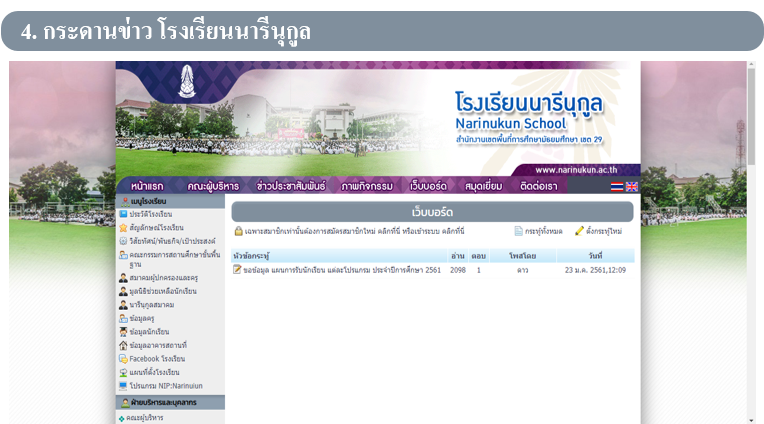Click the Thai flag language icon
The image size is (764, 424).
coord(617,187)
